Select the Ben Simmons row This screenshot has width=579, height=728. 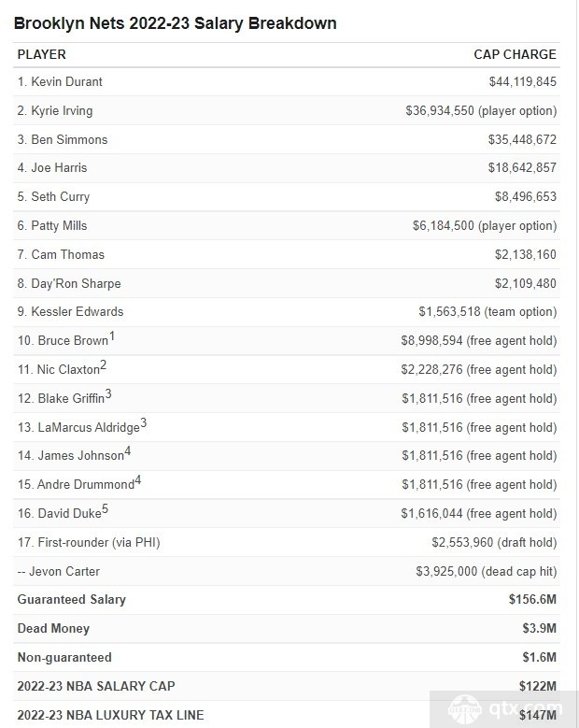pos(287,139)
